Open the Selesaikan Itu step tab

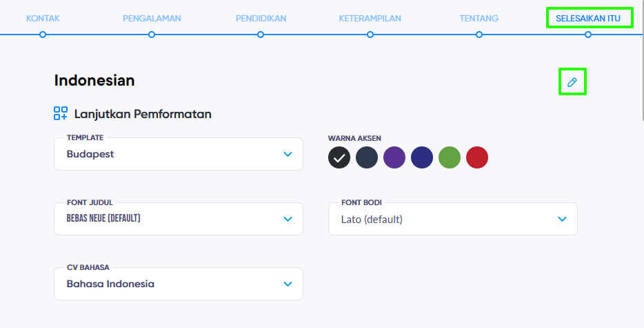[x=588, y=19]
